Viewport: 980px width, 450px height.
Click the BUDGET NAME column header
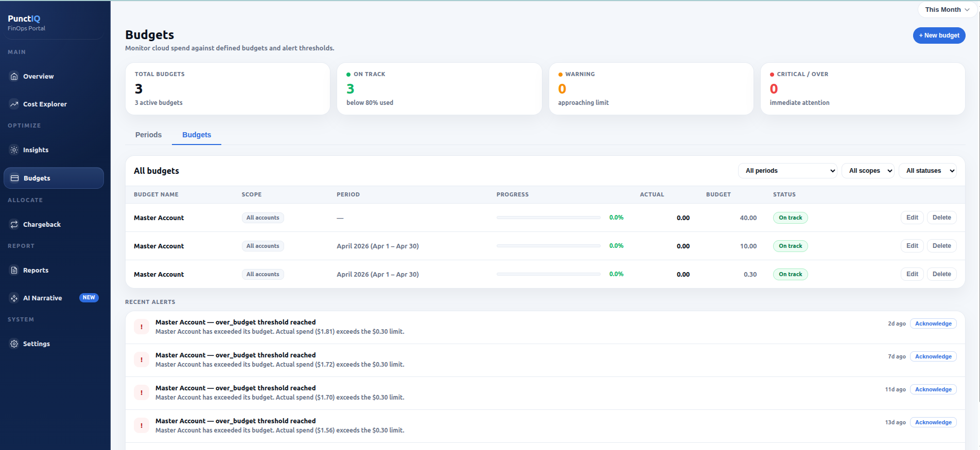(156, 194)
